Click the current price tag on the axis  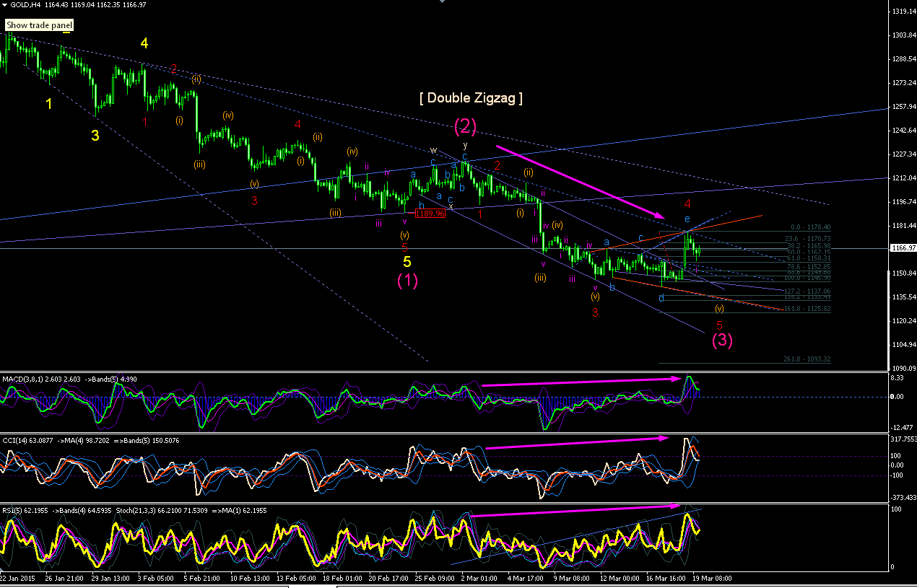(x=903, y=247)
